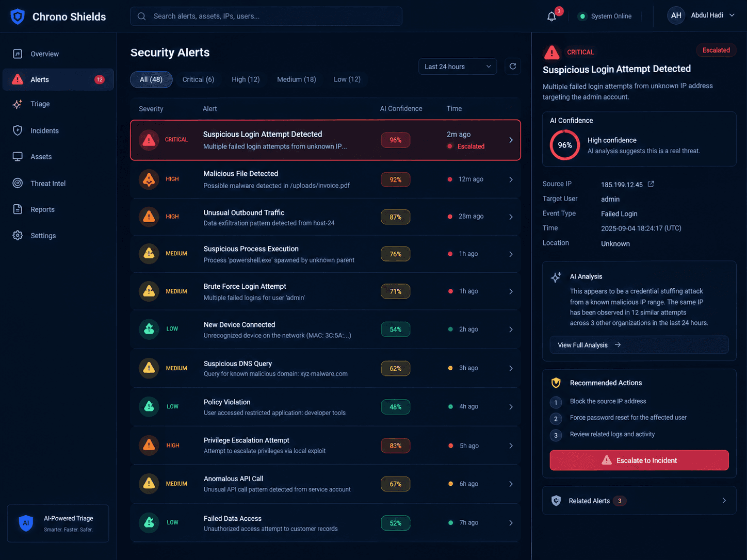Switch to the Low (12) tab
The image size is (747, 560).
(347, 79)
